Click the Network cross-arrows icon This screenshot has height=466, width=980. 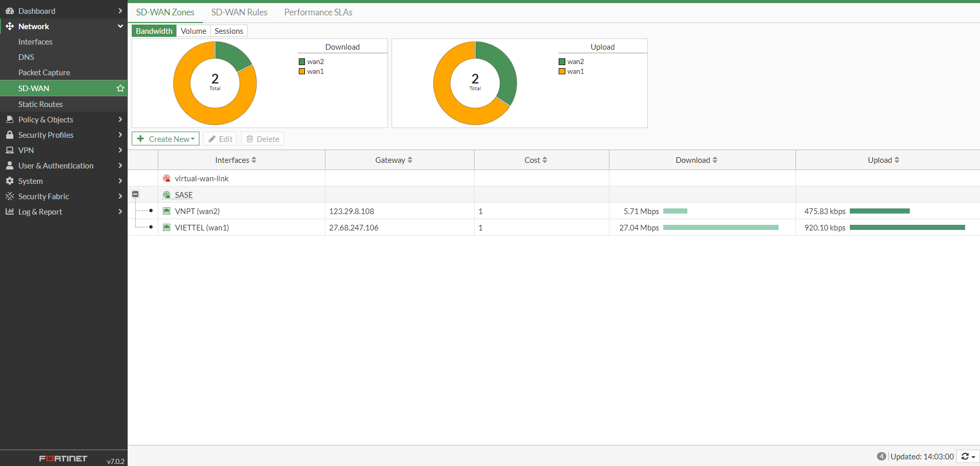click(10, 26)
